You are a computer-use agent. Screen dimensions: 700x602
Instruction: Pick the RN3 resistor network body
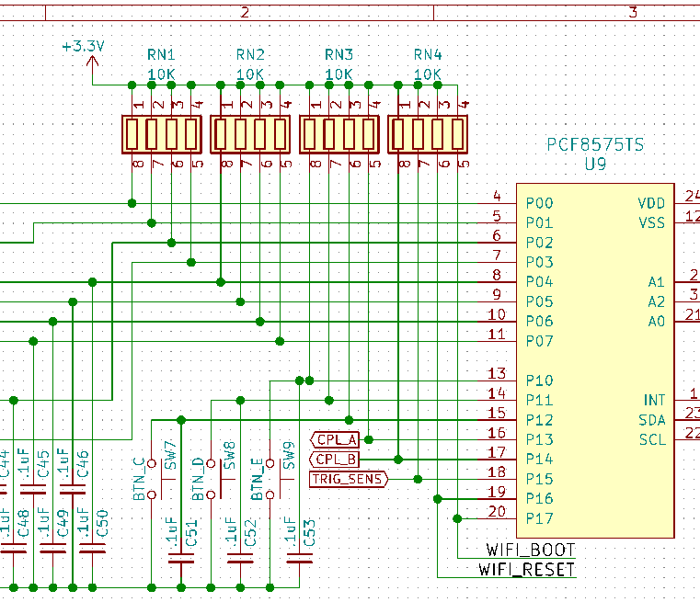[339, 134]
